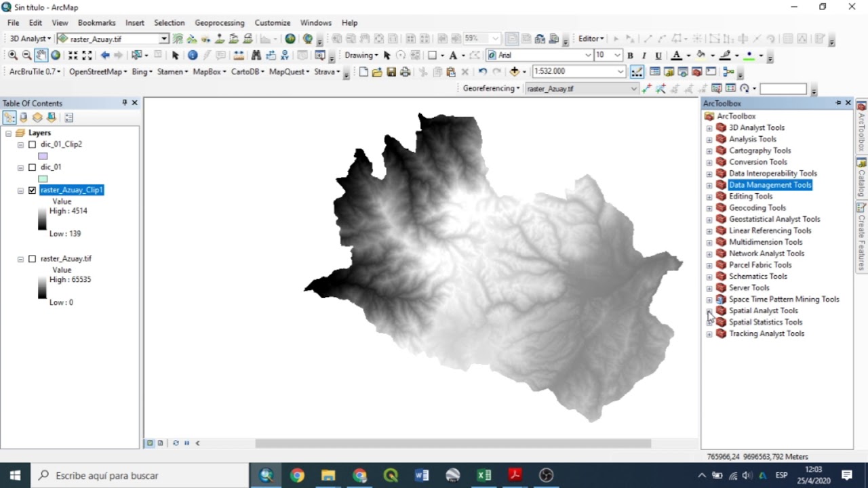Open the map scale 1:532.000 dropdown
Viewport: 868px width, 488px height.
click(620, 71)
